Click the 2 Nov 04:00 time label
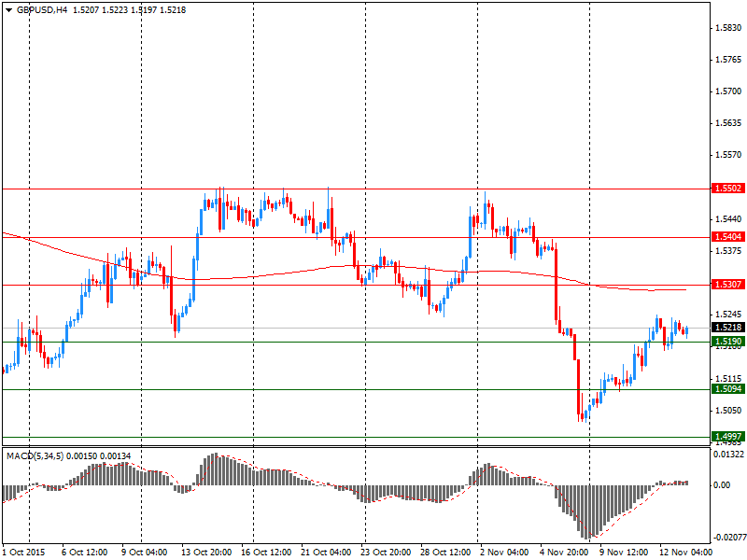The image size is (747, 560). tap(504, 552)
